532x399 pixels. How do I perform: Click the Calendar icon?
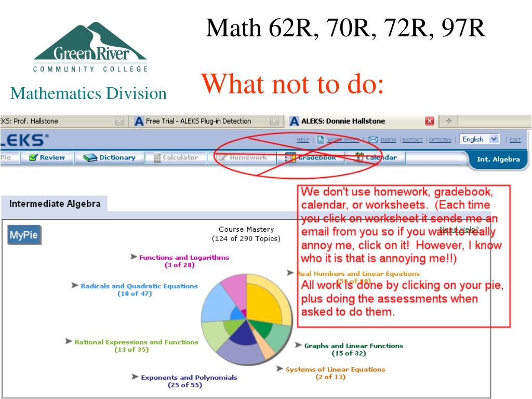(x=359, y=157)
